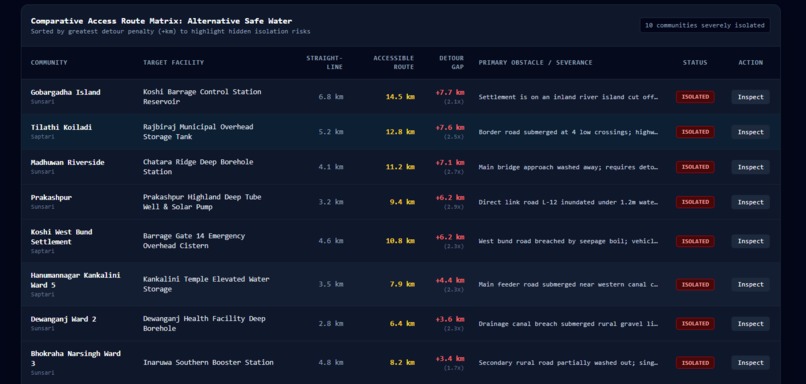Click the Detour Gap column header
The image size is (806, 384).
[x=451, y=62]
